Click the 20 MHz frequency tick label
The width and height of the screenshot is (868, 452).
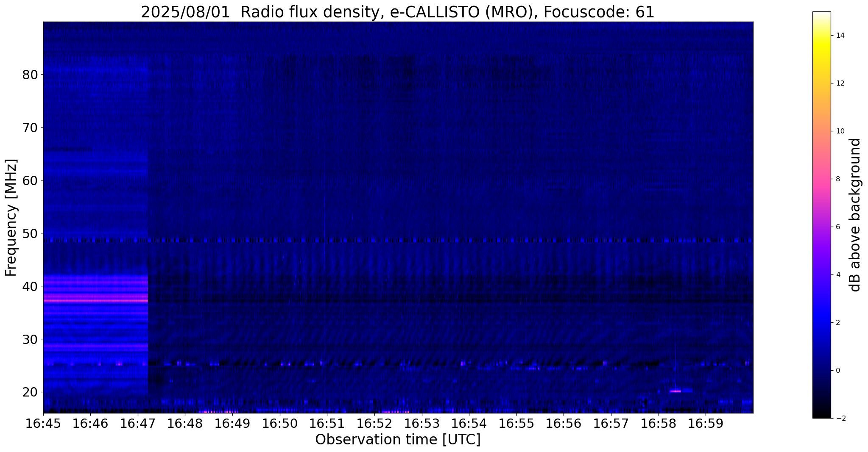(30, 392)
